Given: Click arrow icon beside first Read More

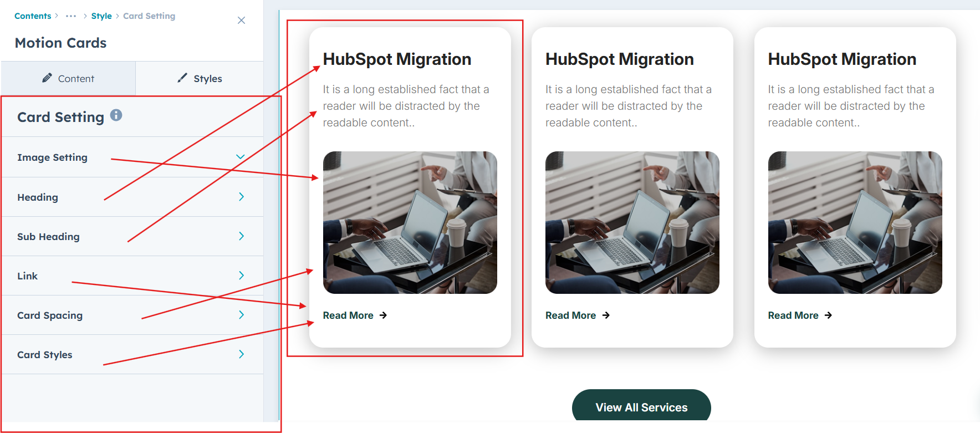Looking at the screenshot, I should [383, 315].
